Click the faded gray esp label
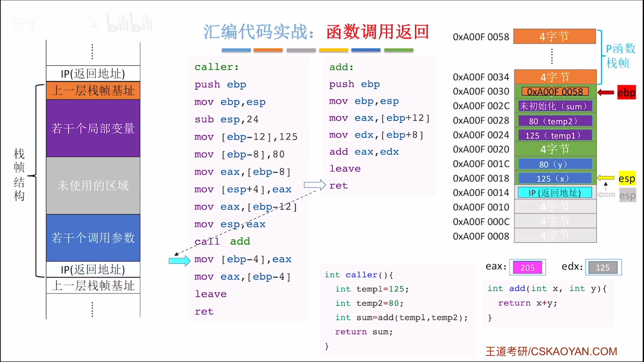The width and height of the screenshot is (644, 362). 627,195
